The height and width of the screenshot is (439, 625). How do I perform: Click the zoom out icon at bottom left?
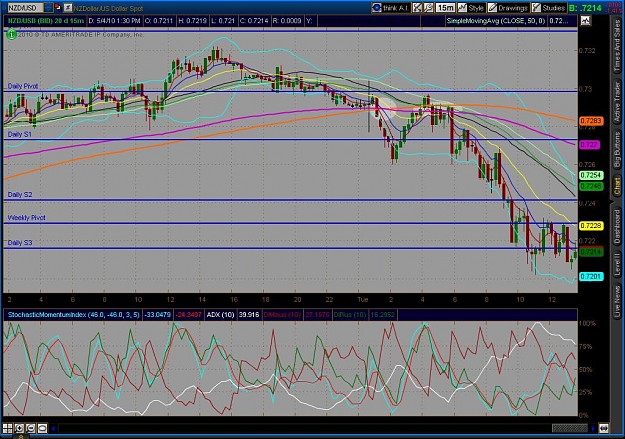30,428
